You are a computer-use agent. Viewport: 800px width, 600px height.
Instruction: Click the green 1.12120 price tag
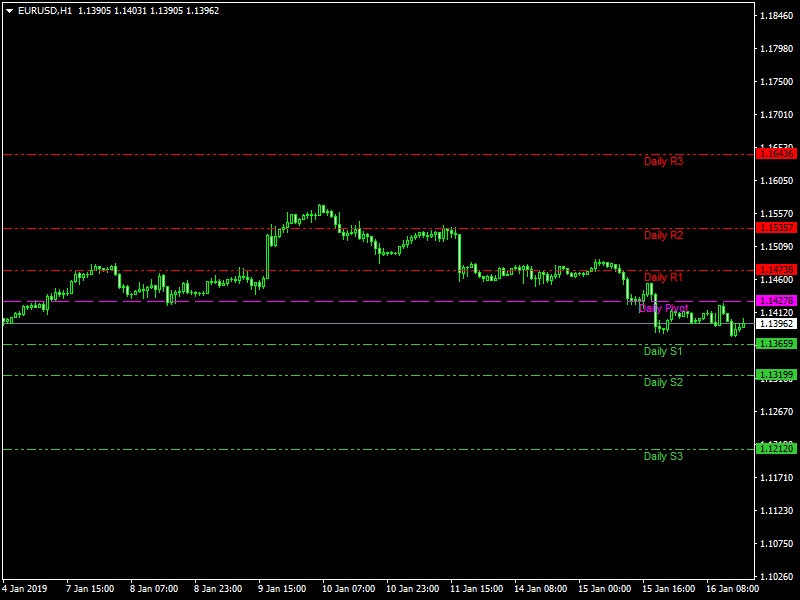(x=777, y=449)
